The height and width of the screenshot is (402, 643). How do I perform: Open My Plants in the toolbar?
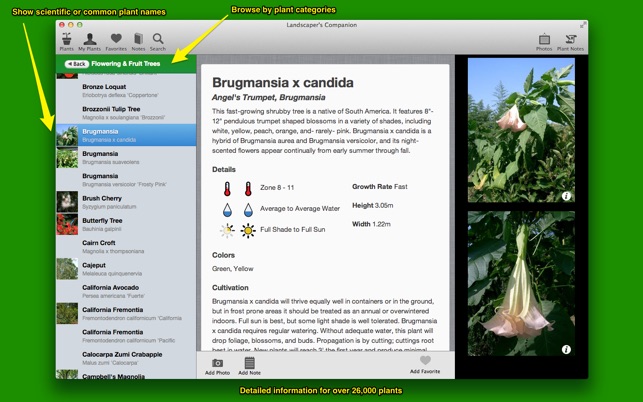(89, 42)
